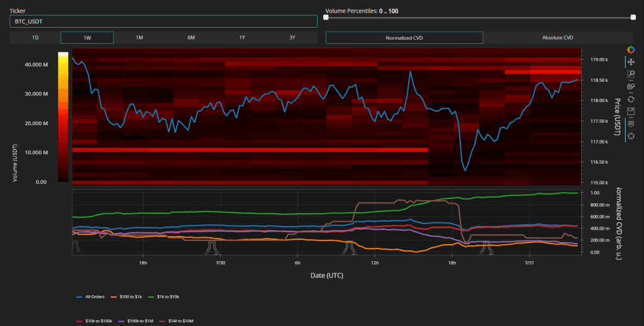This screenshot has height=326, width=644.
Task: Click the Bokeh logo icon
Action: (x=631, y=50)
